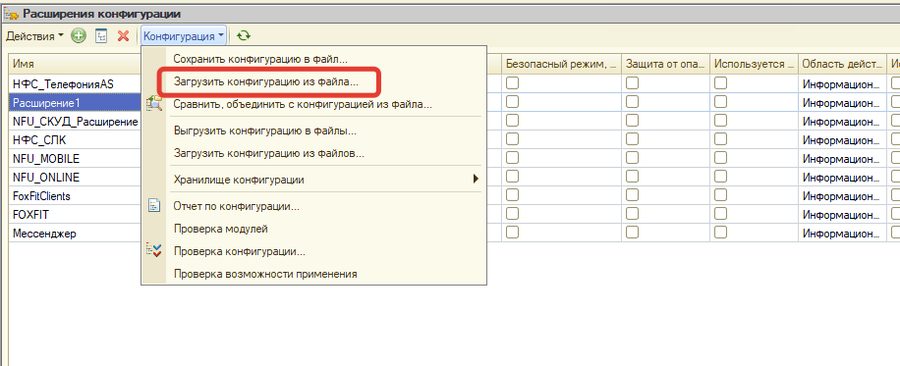Click the red Delete extension icon
Screen dimensions: 900x366
[123, 36]
